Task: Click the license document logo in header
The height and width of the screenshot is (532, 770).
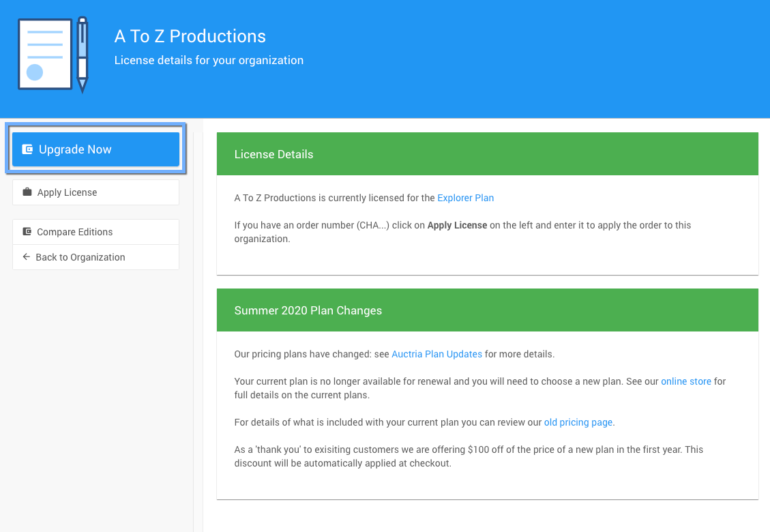Action: (45, 54)
